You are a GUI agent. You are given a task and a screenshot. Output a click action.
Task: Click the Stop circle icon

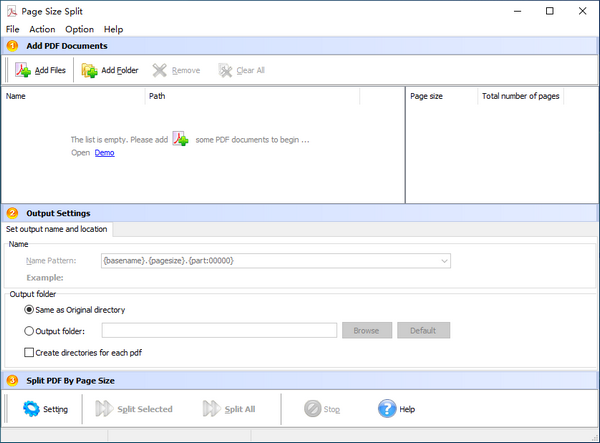pyautogui.click(x=313, y=409)
